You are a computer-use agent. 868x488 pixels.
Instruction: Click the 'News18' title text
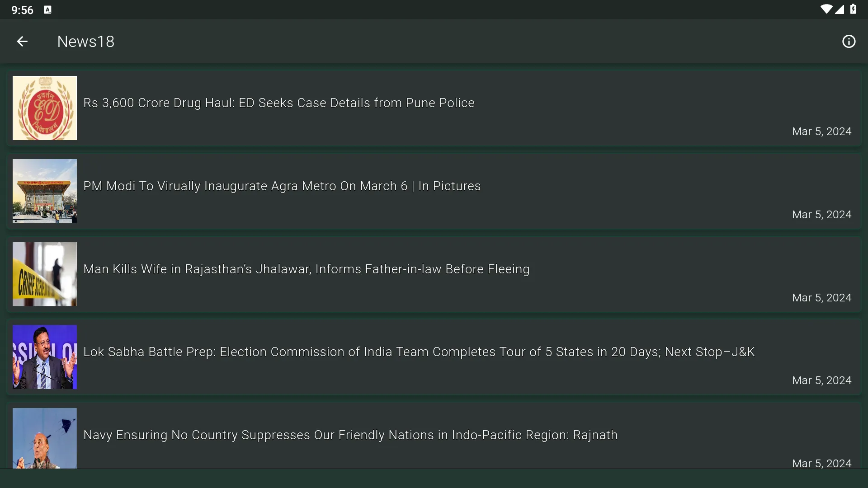click(86, 42)
